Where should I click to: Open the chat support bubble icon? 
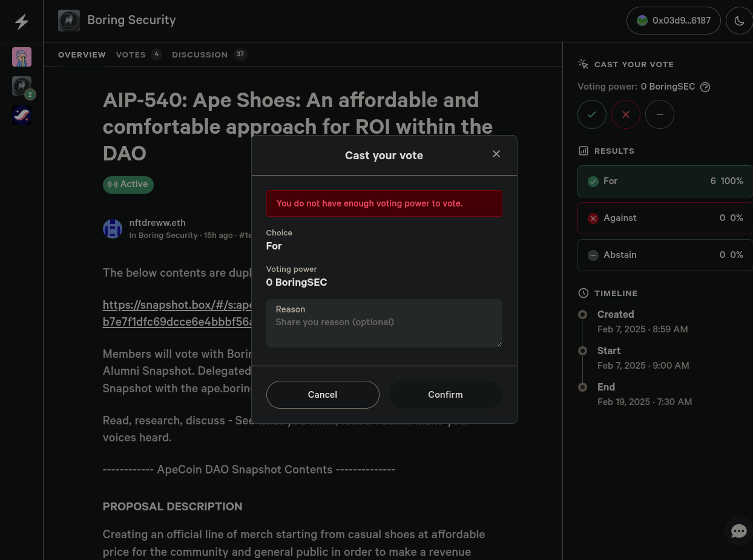coord(739,532)
